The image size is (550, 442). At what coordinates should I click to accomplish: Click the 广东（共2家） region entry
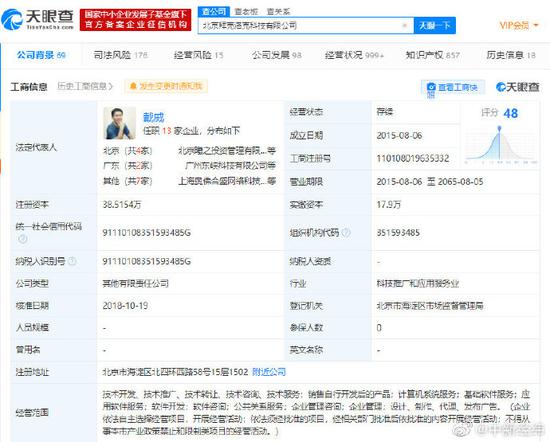[x=128, y=166]
